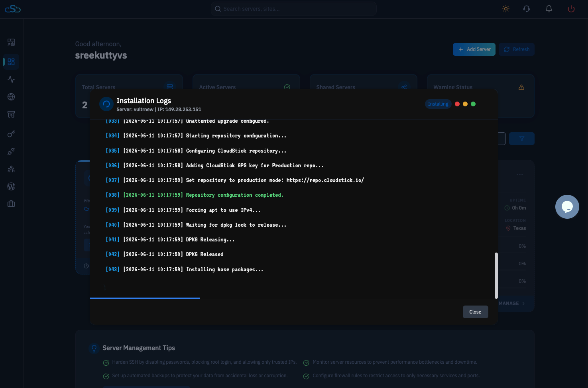The width and height of the screenshot is (588, 388).
Task: Open MANAGE for the server card
Action: (512, 304)
